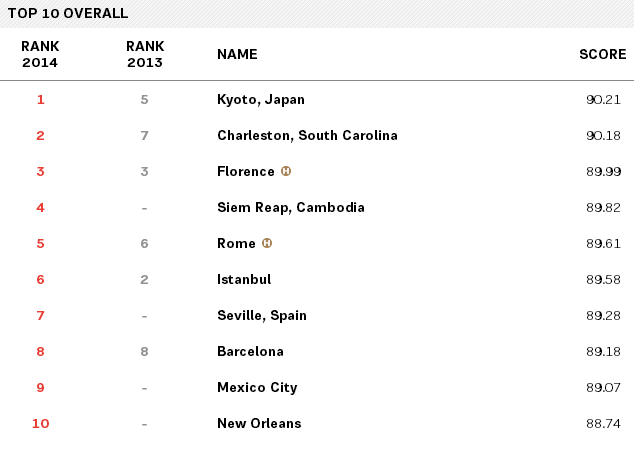Select the red rank number 10
Image resolution: width=634 pixels, height=453 pixels.
[x=40, y=423]
